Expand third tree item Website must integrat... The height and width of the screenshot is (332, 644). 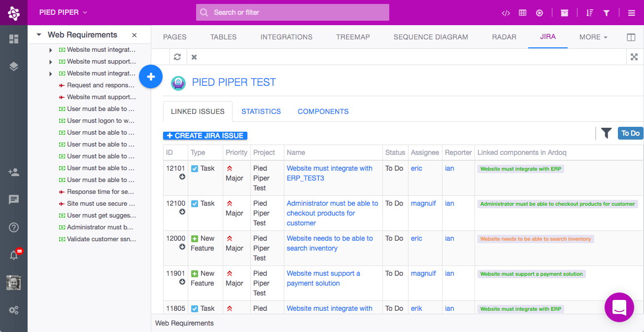pyautogui.click(x=50, y=74)
